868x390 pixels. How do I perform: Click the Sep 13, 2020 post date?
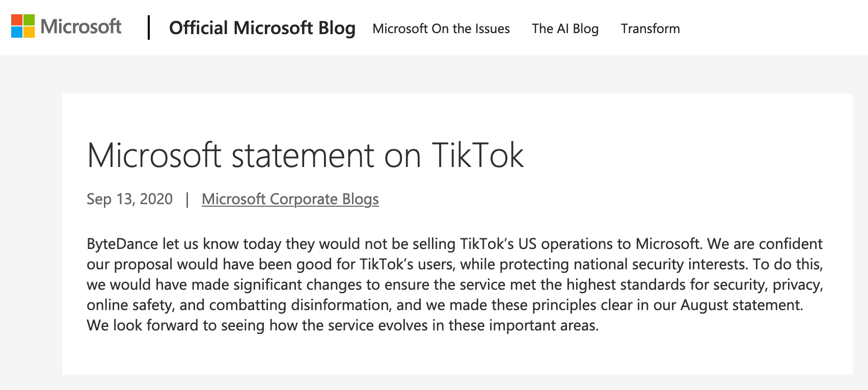coord(130,199)
